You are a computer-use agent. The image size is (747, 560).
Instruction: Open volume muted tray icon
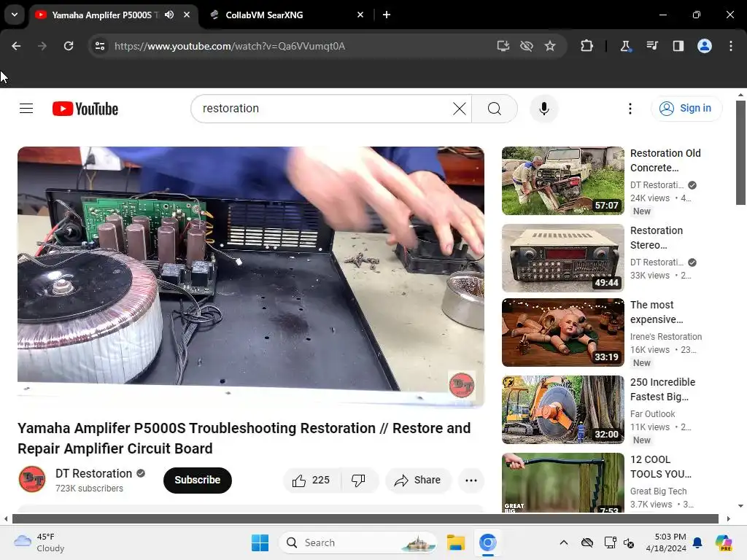(x=629, y=542)
